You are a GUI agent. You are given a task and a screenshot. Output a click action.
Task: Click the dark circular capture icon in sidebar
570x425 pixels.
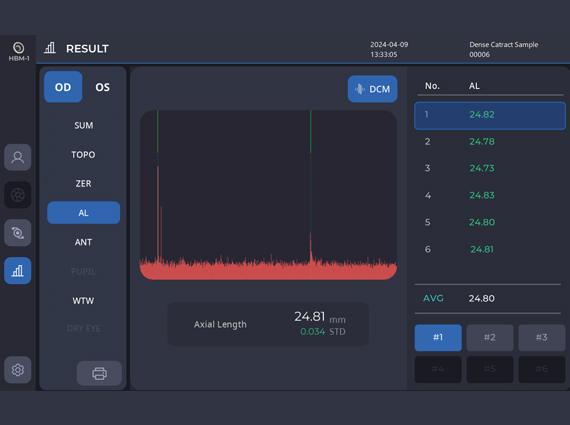(x=17, y=195)
